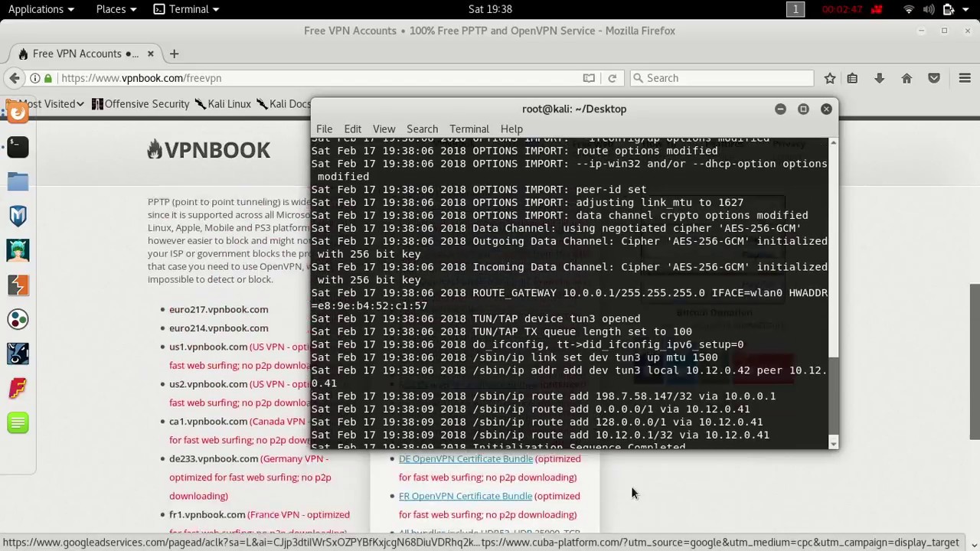Open the Files folder icon in dock
Screen dimensions: 980x551
tap(18, 181)
